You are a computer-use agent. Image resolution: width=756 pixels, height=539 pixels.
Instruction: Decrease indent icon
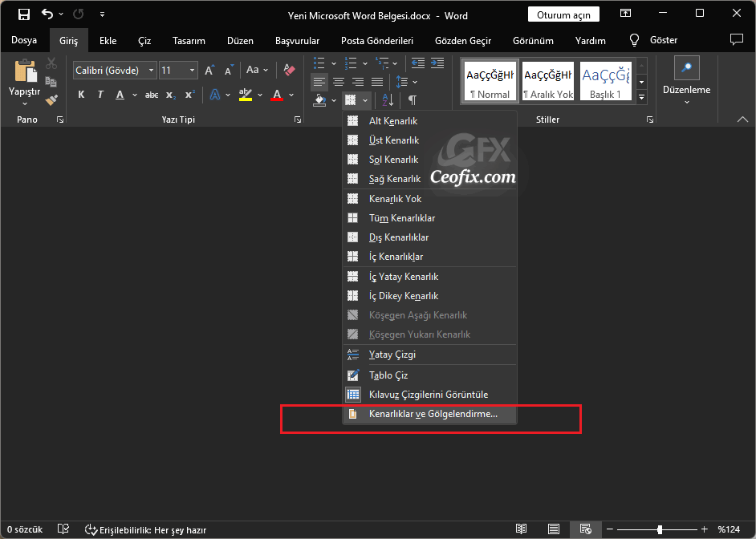point(418,63)
